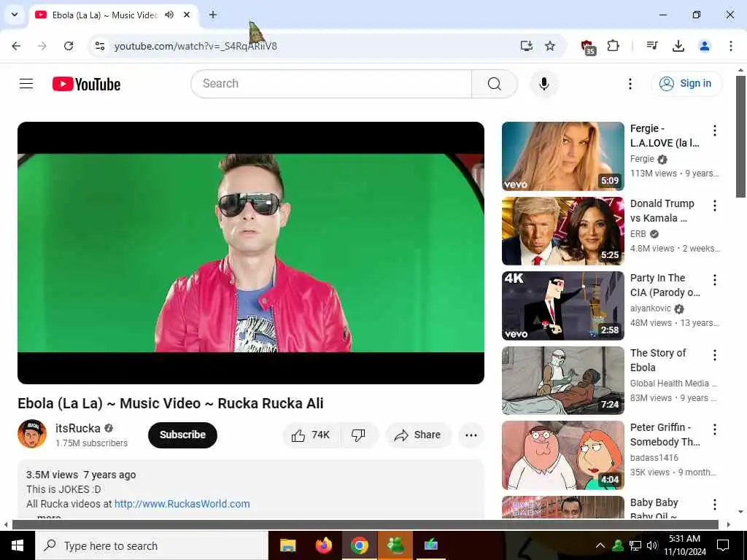Open the taskbar clock showing 5:31 AM
Image resolution: width=747 pixels, height=560 pixels.
tap(684, 545)
